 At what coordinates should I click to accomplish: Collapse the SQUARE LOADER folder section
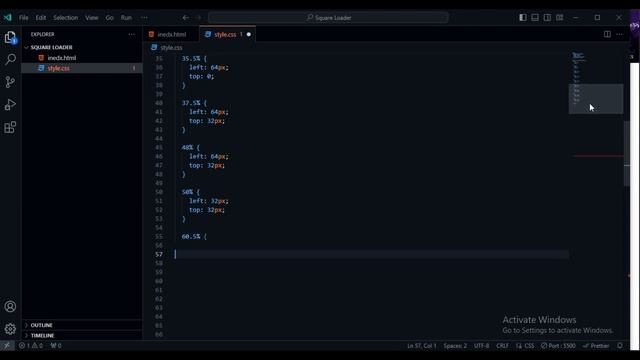coord(82,47)
